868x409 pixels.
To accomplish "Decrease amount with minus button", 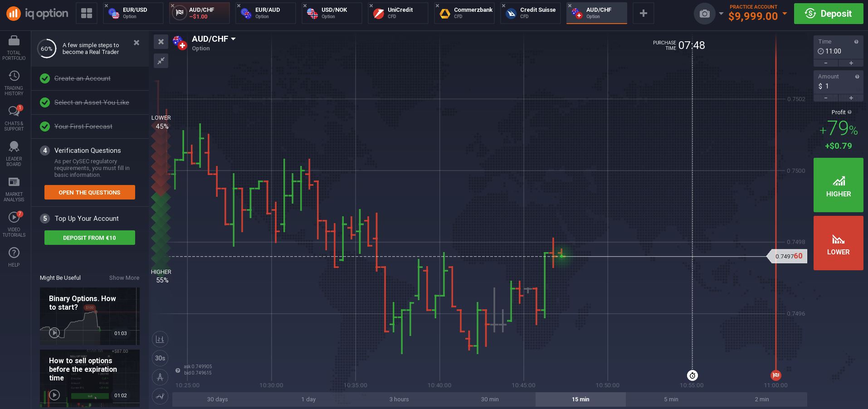I will click(x=826, y=98).
